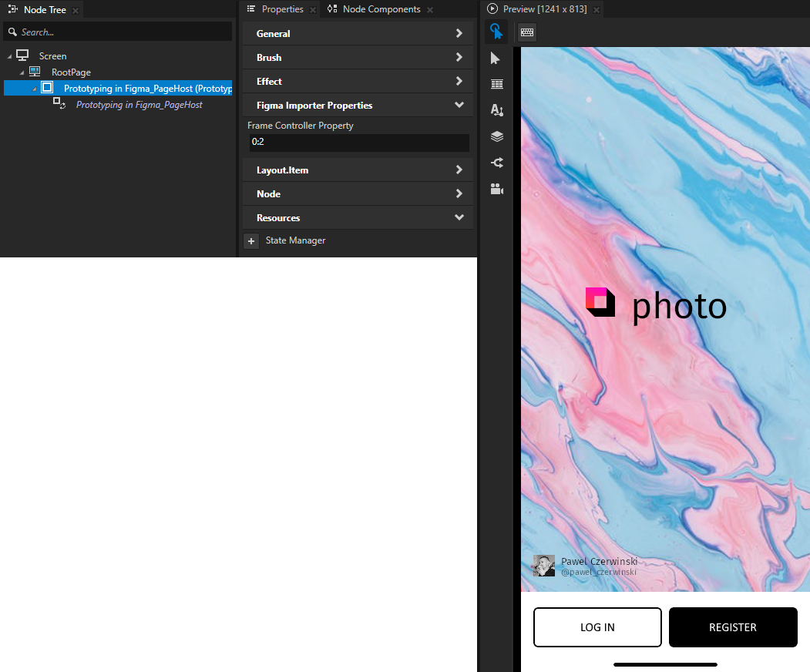Image resolution: width=810 pixels, height=672 pixels.
Task: Toggle the play mode button in Preview
Action: pos(492,9)
